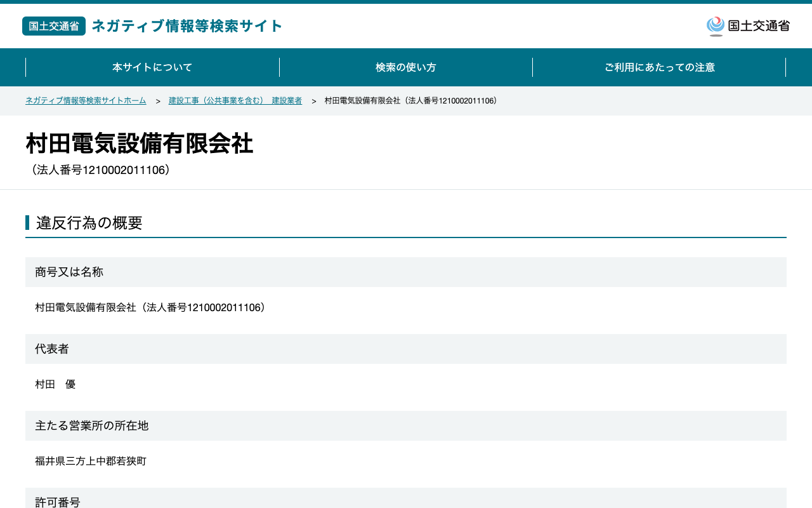Image resolution: width=812 pixels, height=508 pixels.
Task: Click the current-page company name in breadcrumb
Action: point(411,101)
